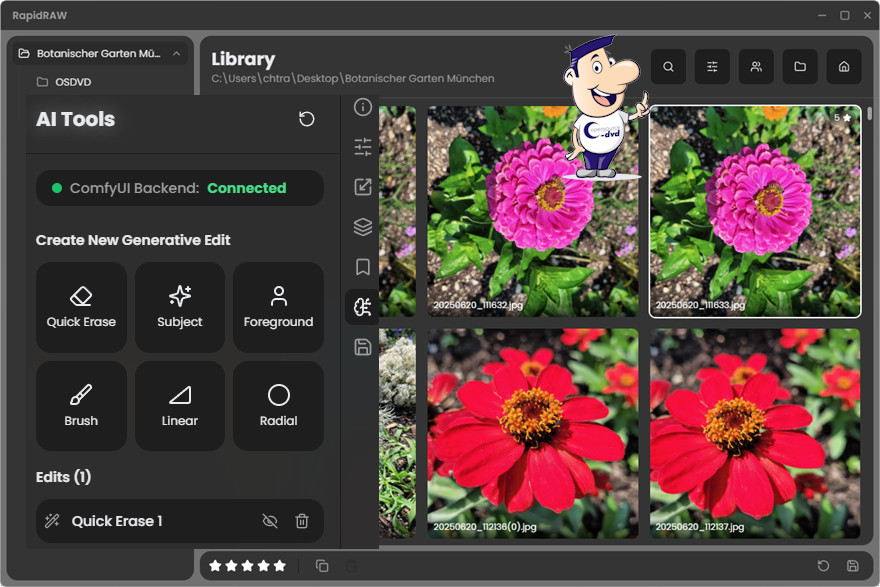The height and width of the screenshot is (587, 880).
Task: Pick the Brush mask tool
Action: tap(81, 406)
